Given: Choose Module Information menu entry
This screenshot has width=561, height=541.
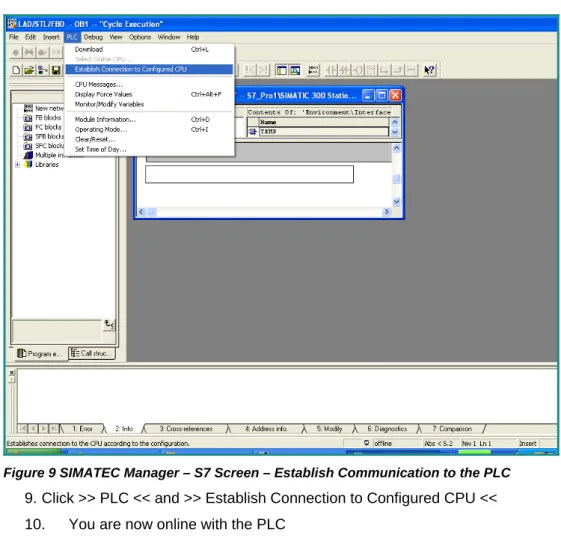Looking at the screenshot, I should 149,120.
